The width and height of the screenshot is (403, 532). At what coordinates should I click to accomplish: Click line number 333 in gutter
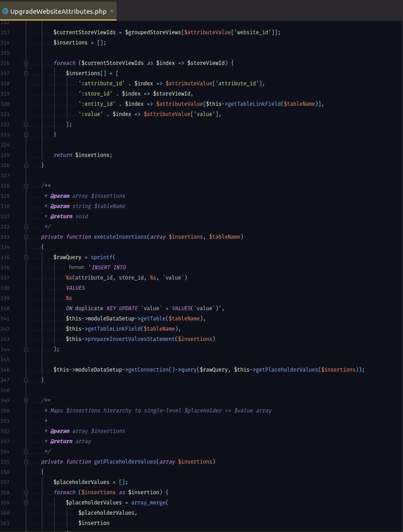(x=5, y=237)
